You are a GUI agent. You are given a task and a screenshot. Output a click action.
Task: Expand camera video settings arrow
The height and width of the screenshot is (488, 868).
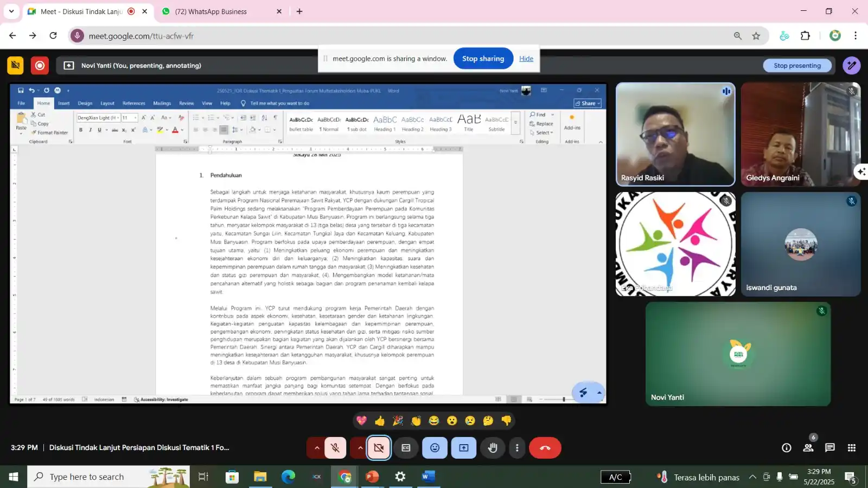click(360, 448)
